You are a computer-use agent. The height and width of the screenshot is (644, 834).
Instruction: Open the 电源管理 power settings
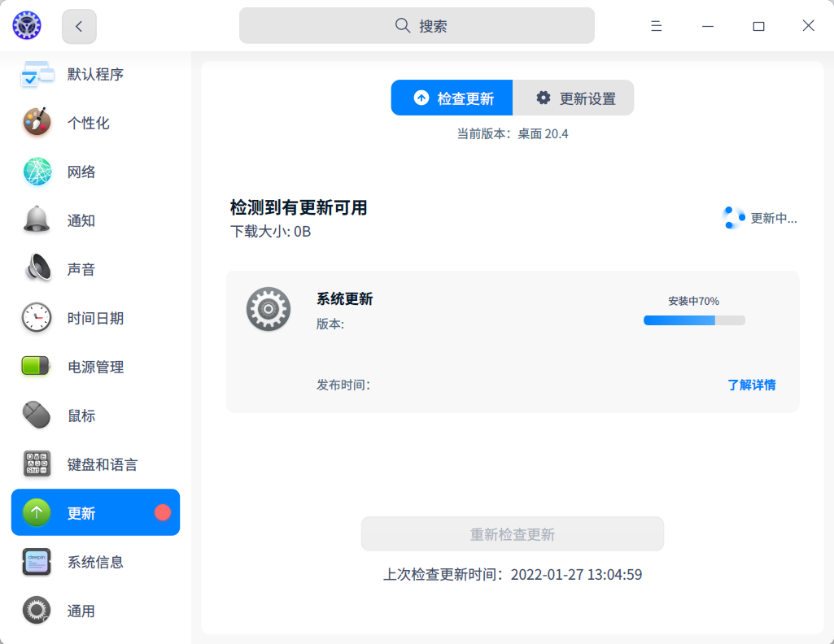[x=95, y=367]
